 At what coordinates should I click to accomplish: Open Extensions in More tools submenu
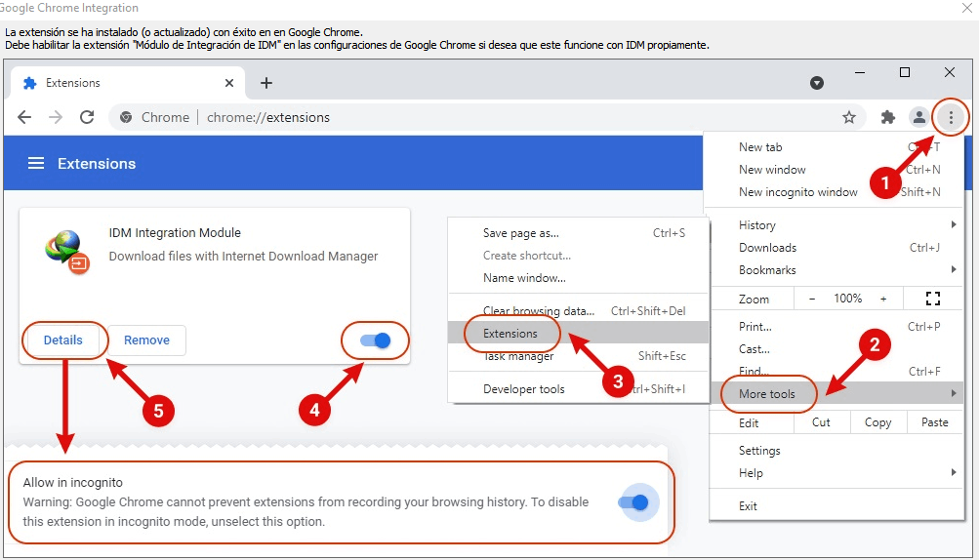(x=578, y=334)
